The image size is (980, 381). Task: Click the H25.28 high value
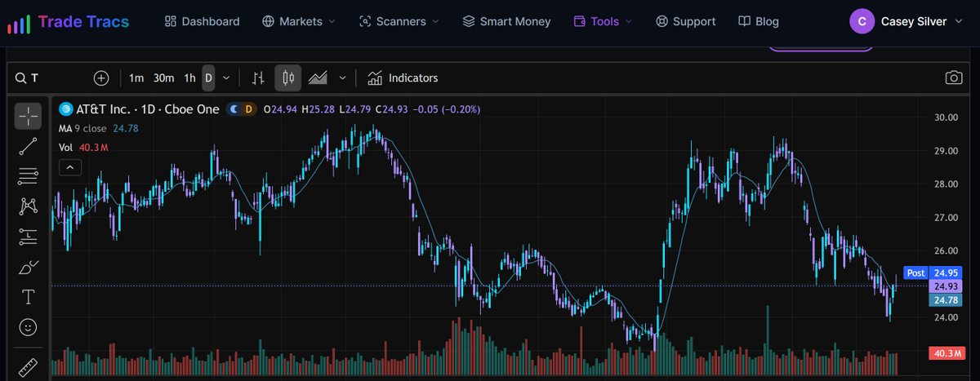[x=319, y=109]
